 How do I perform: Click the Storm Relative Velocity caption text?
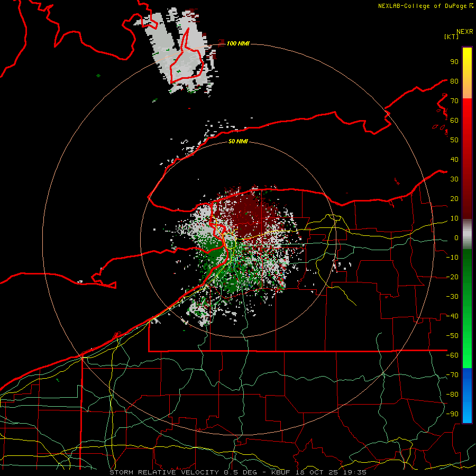point(166,472)
